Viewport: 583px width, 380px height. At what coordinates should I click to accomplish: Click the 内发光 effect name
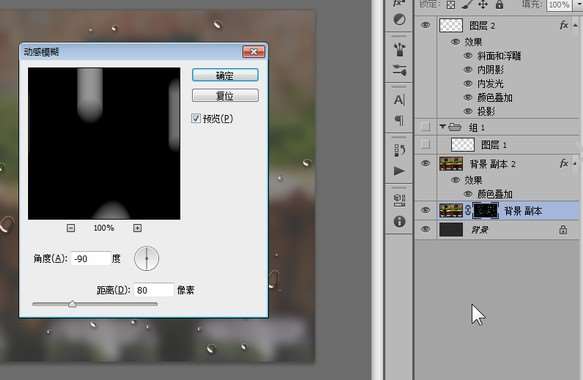pyautogui.click(x=490, y=83)
